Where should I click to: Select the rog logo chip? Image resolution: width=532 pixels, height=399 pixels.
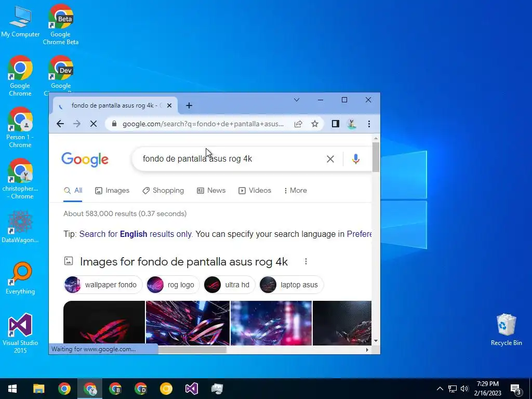pyautogui.click(x=173, y=285)
